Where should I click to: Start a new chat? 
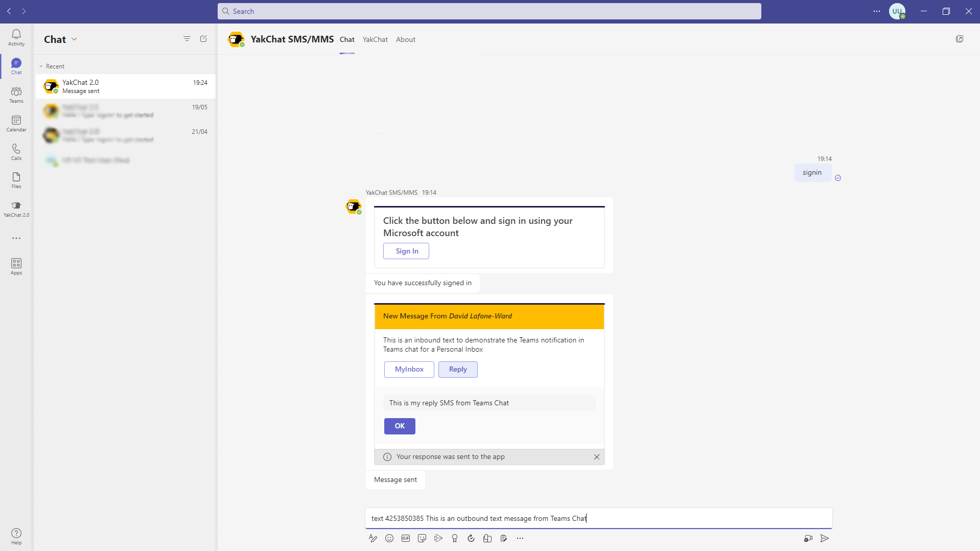click(x=203, y=39)
